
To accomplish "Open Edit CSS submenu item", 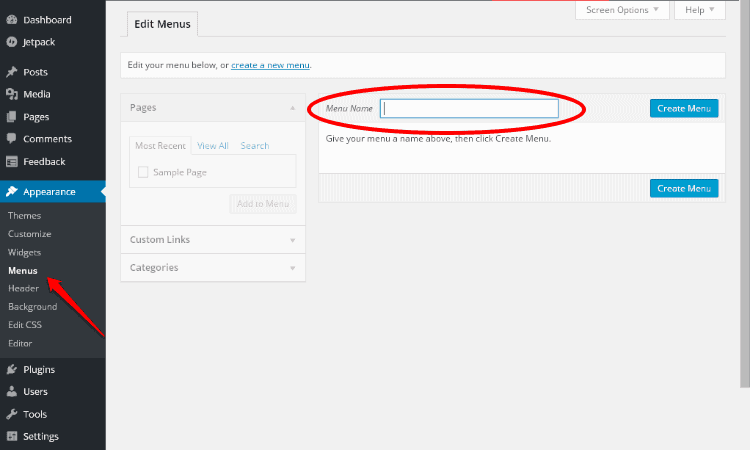I will pos(25,325).
